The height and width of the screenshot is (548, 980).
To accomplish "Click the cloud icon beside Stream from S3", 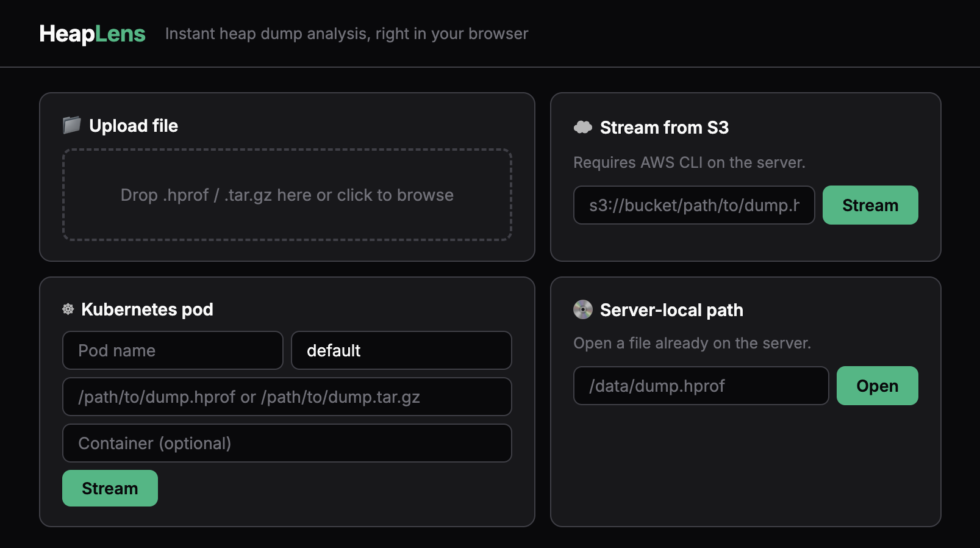I will tap(583, 127).
